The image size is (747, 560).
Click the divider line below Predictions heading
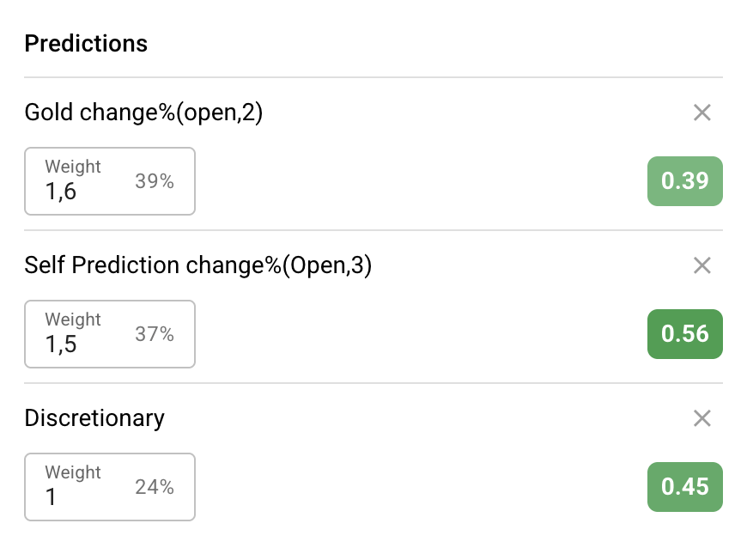point(373,77)
